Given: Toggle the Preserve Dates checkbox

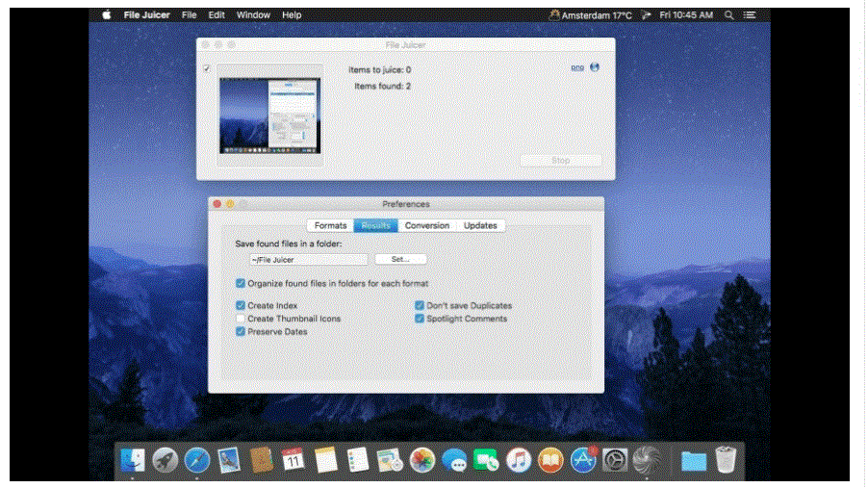Looking at the screenshot, I should coord(241,331).
